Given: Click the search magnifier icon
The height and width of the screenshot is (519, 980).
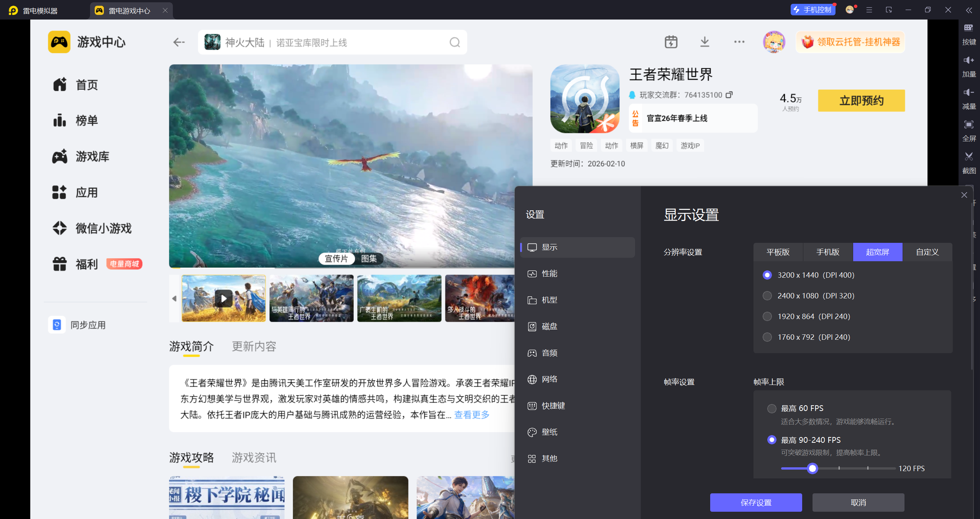Looking at the screenshot, I should (455, 42).
